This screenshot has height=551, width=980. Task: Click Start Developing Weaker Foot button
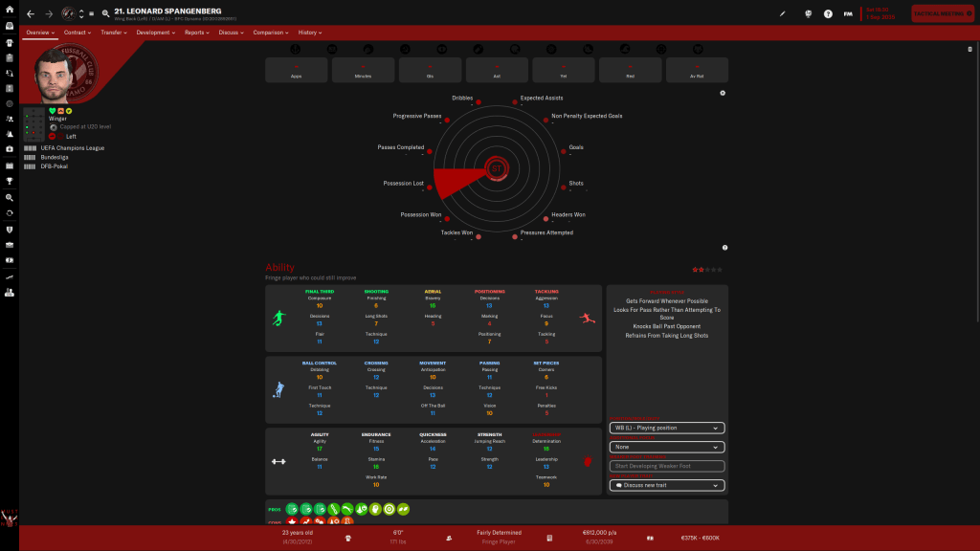666,466
